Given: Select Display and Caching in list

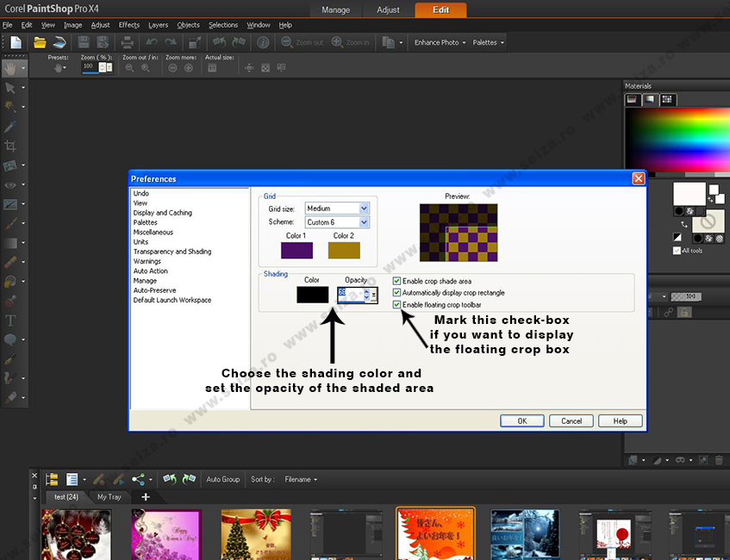Looking at the screenshot, I should point(163,212).
